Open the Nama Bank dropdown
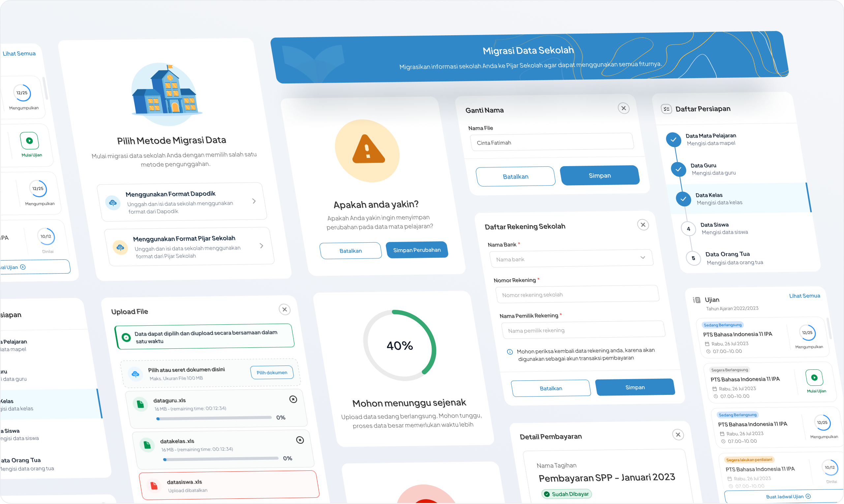Viewport: 844px width, 504px height. pos(571,258)
